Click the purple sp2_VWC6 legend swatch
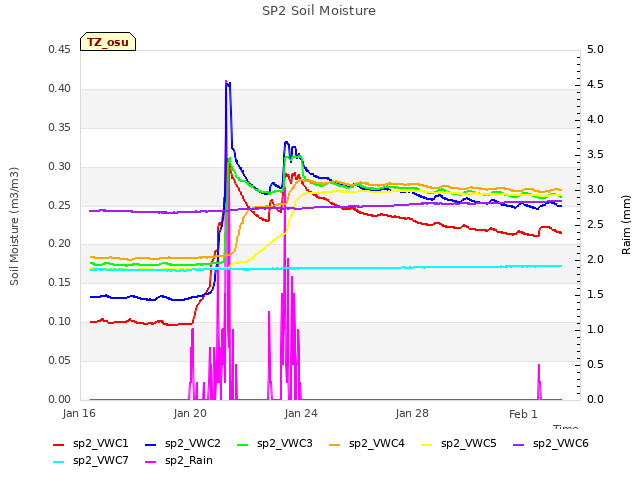640x480 pixels. coord(519,445)
